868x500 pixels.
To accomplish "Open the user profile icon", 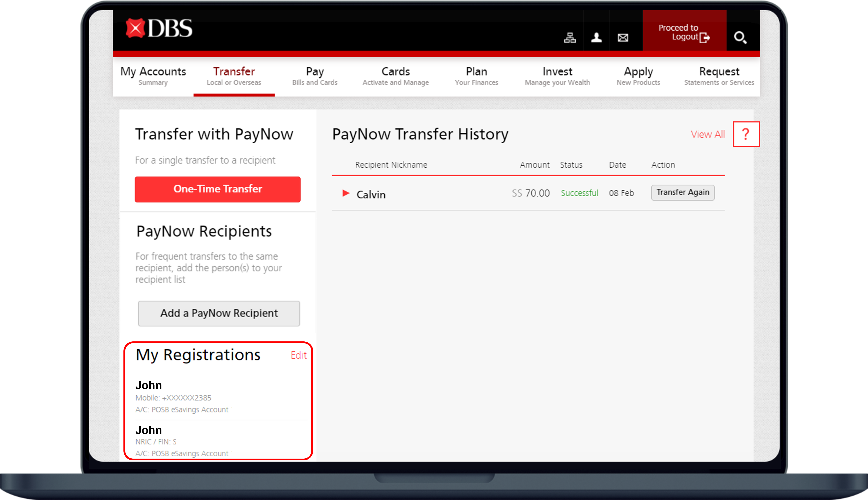I will point(596,37).
